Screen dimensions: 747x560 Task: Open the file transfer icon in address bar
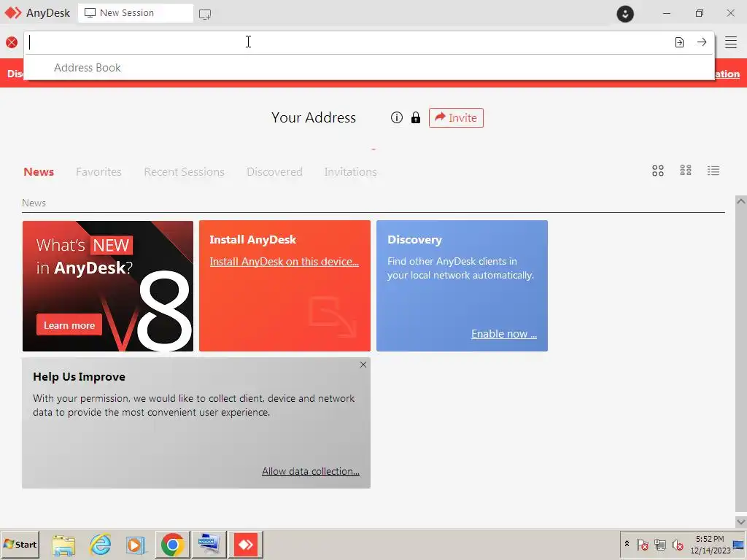click(679, 42)
